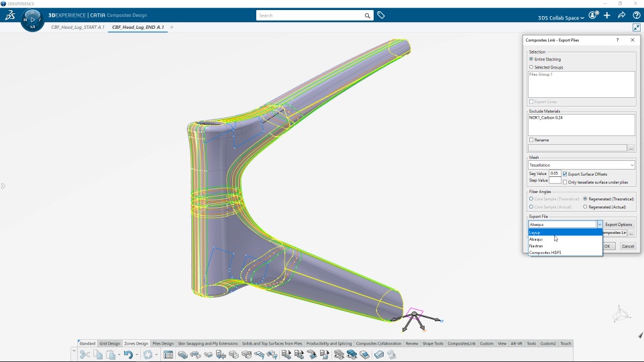
Task: Click the Search input field
Action: click(x=310, y=15)
